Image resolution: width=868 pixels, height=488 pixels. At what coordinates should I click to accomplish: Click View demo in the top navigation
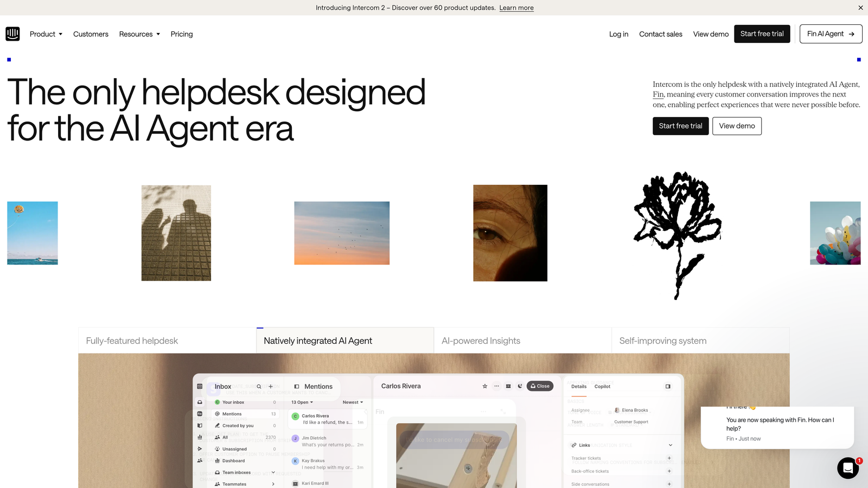pyautogui.click(x=711, y=34)
